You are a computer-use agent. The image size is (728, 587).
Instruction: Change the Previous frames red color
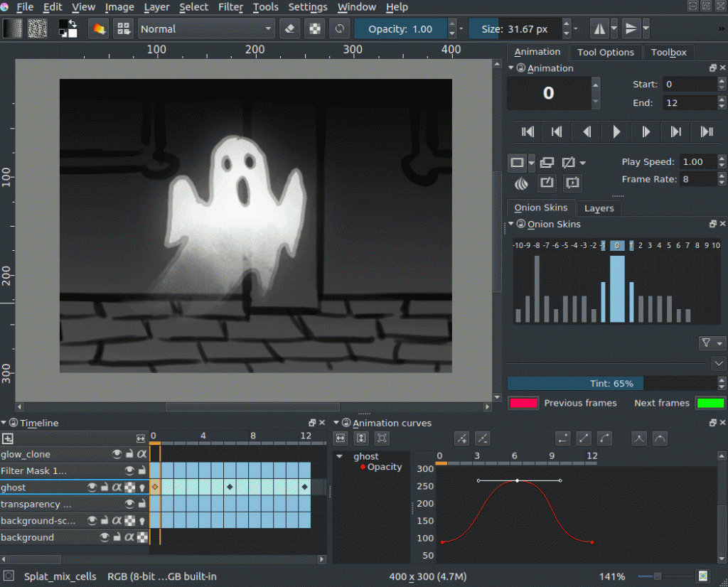pyautogui.click(x=523, y=403)
